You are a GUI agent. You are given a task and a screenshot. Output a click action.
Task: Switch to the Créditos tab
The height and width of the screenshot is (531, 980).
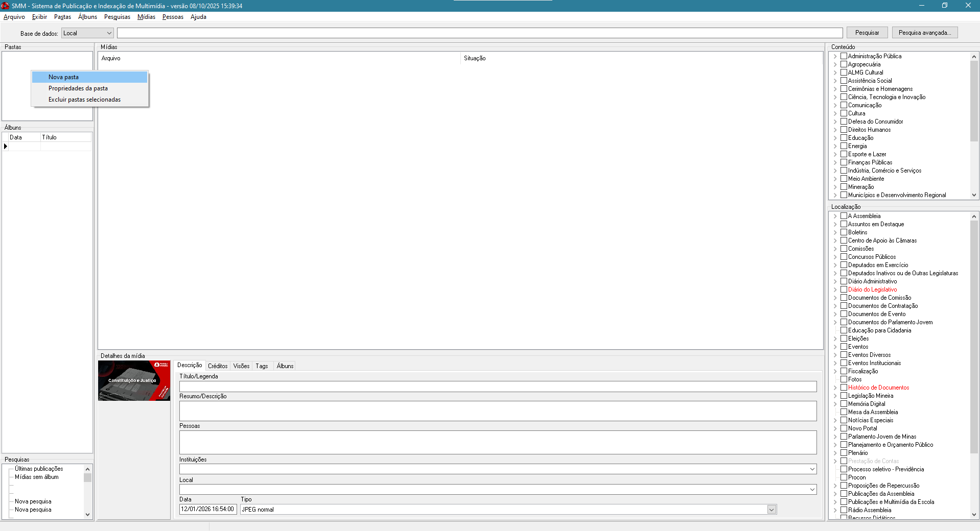click(x=218, y=366)
